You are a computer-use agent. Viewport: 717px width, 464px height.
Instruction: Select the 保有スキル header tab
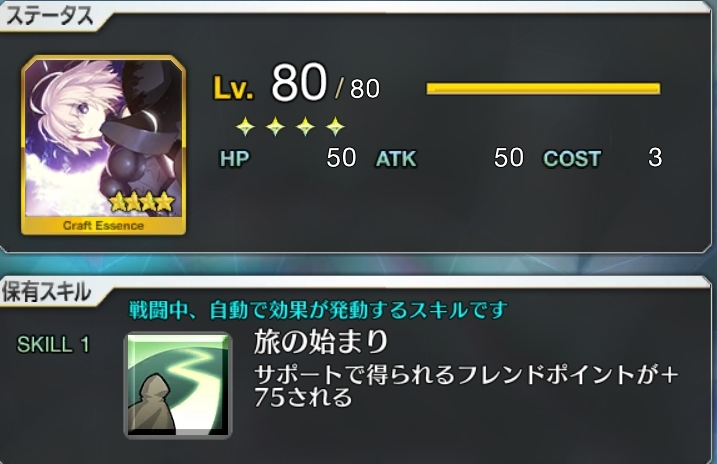[47, 292]
